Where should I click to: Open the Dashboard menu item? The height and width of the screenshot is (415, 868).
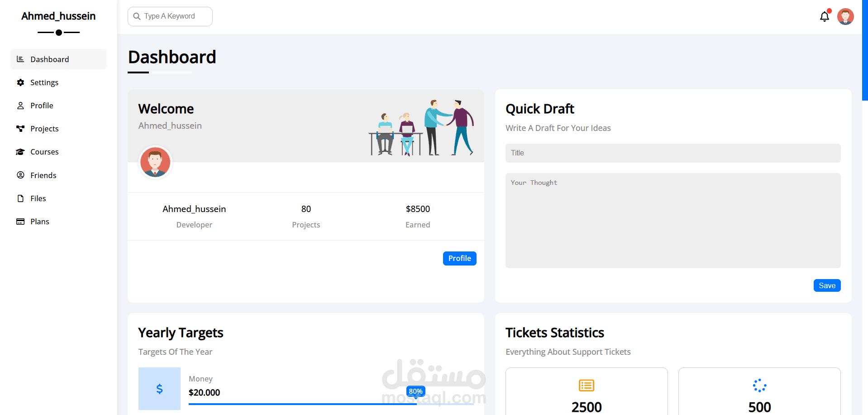[x=58, y=59]
